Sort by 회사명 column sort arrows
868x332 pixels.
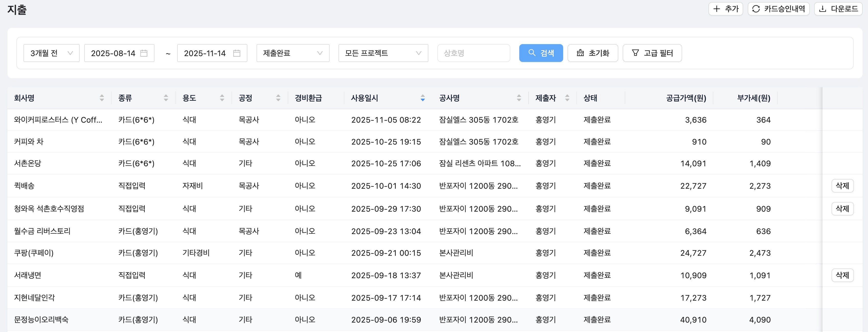[102, 98]
